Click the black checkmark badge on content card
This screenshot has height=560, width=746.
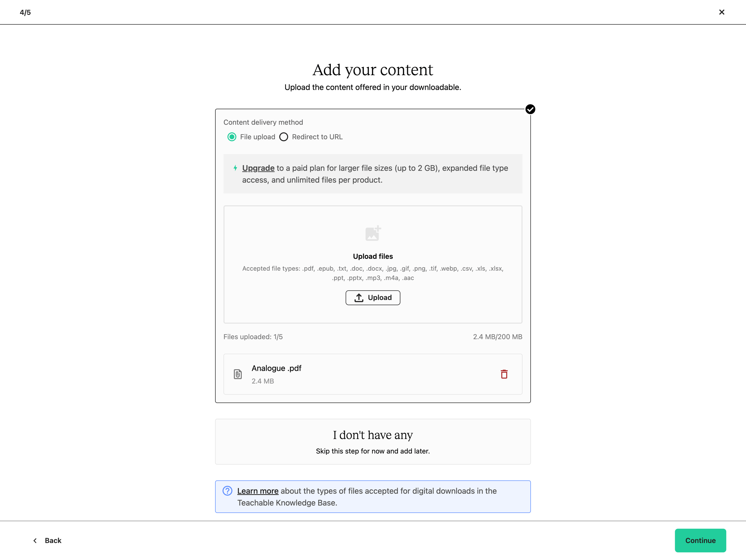click(x=530, y=109)
